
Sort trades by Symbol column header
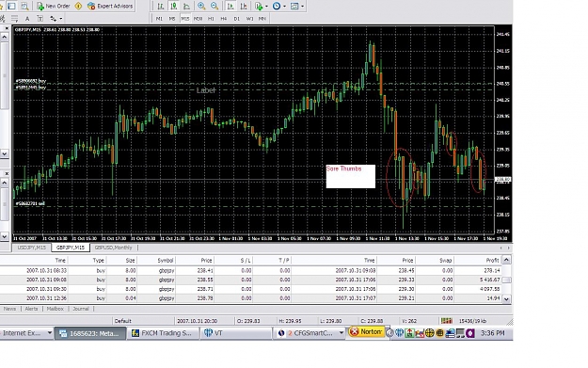click(156, 260)
